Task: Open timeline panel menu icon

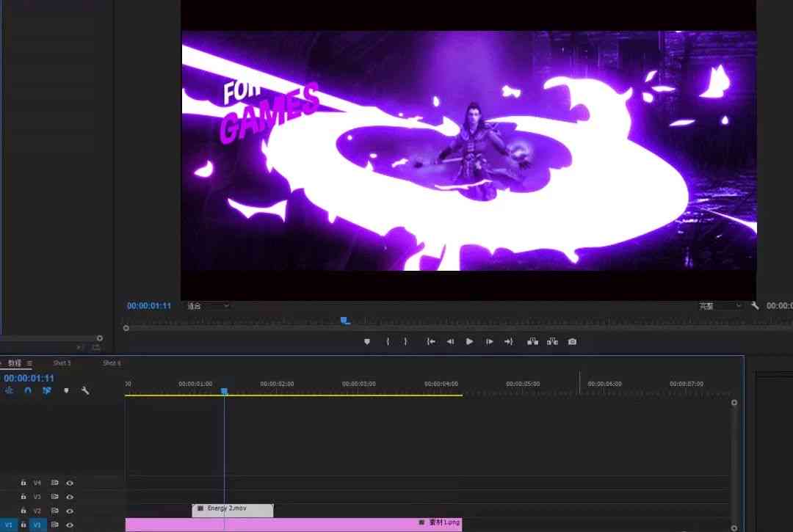Action: pyautogui.click(x=29, y=363)
